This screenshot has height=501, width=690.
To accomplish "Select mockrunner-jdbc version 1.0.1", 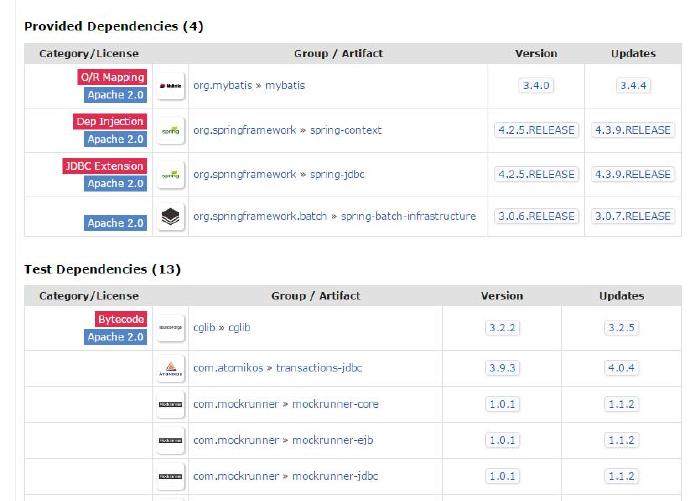I will 502,476.
